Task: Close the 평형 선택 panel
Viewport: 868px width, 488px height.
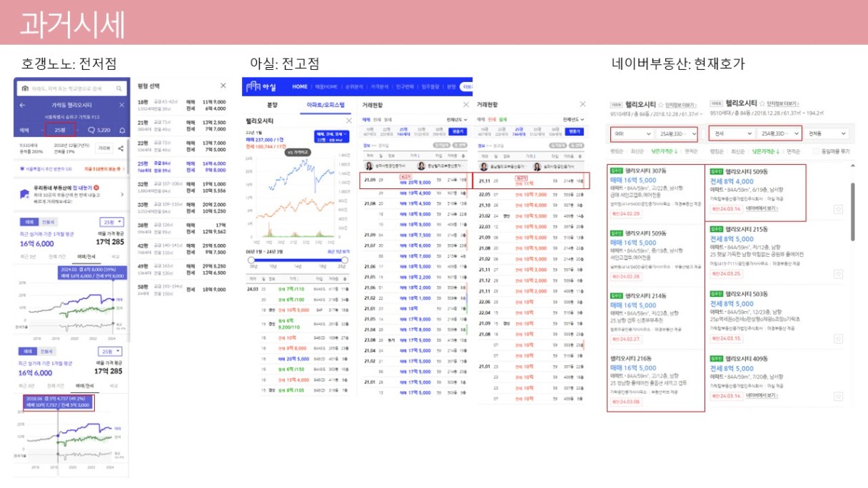Action: (x=222, y=86)
